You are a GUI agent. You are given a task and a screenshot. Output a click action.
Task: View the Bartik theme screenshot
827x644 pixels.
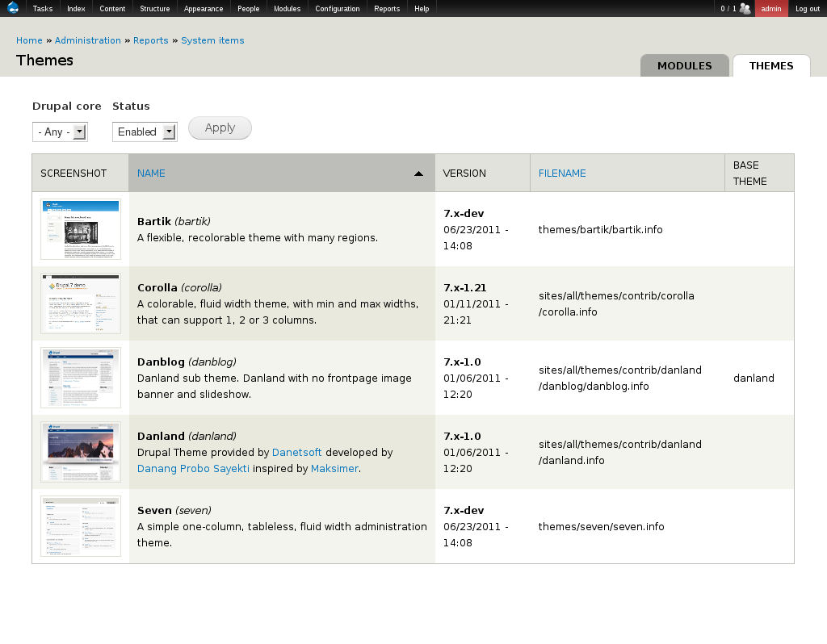coord(80,228)
